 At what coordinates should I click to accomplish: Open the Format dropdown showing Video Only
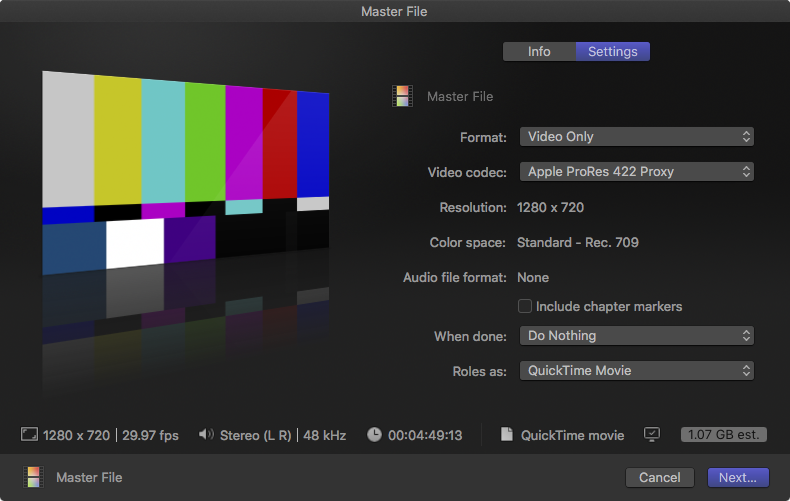pos(637,137)
